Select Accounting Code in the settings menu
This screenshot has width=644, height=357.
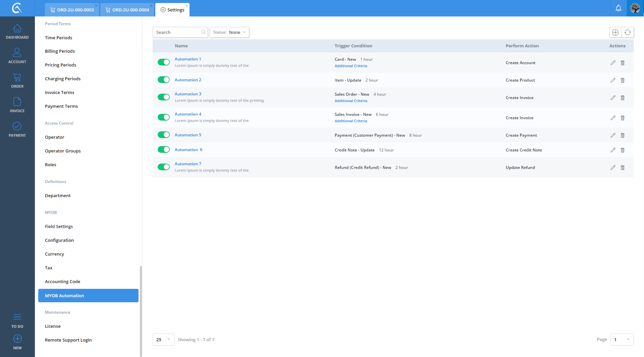(x=62, y=281)
